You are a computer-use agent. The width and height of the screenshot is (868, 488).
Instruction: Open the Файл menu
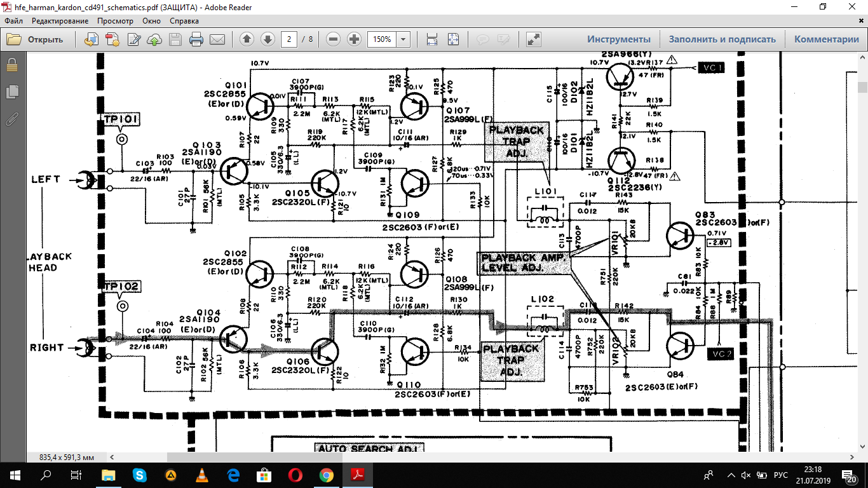14,21
